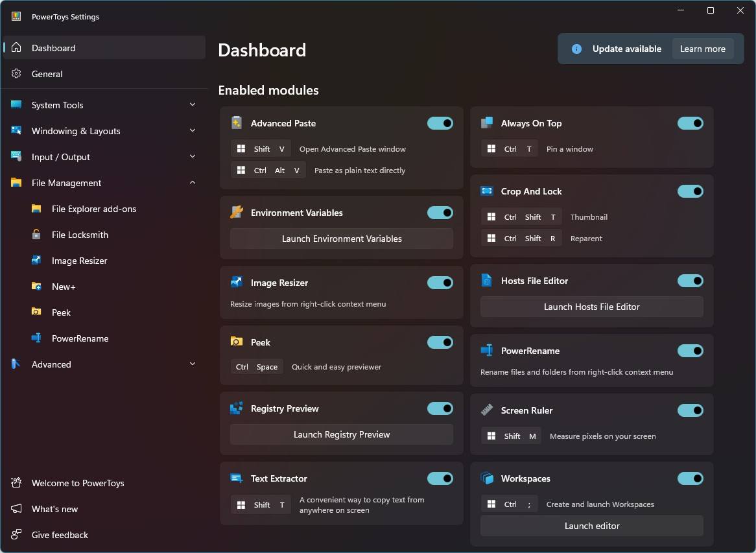Switch off the Peek module toggle
Screen dimensions: 756x553
pos(440,342)
